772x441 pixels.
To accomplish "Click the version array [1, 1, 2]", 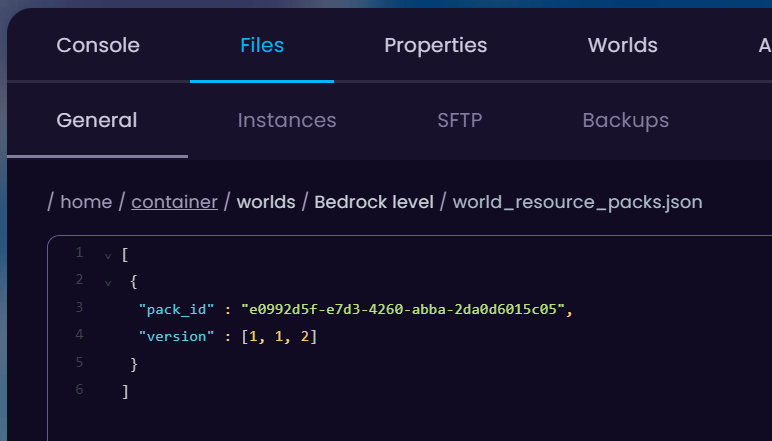I will pyautogui.click(x=279, y=337).
